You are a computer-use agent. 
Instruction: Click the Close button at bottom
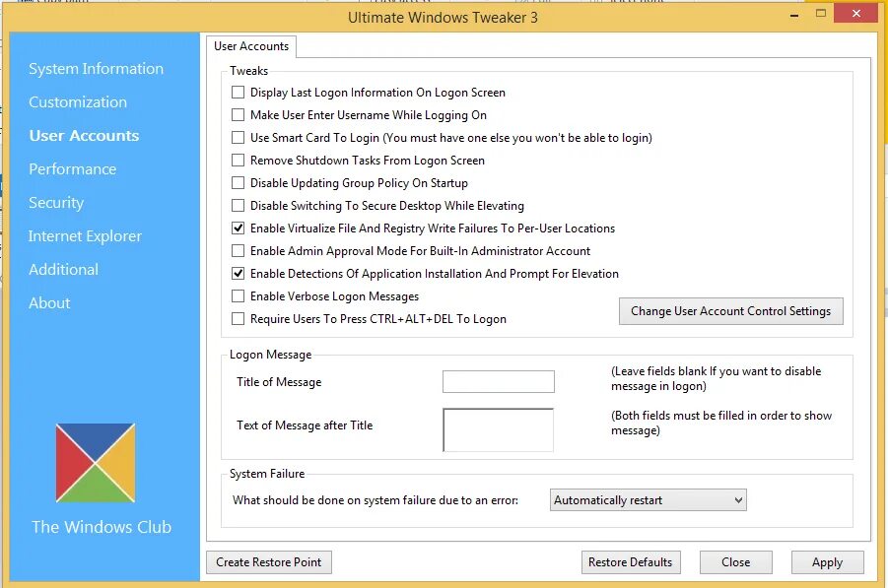[x=735, y=562]
